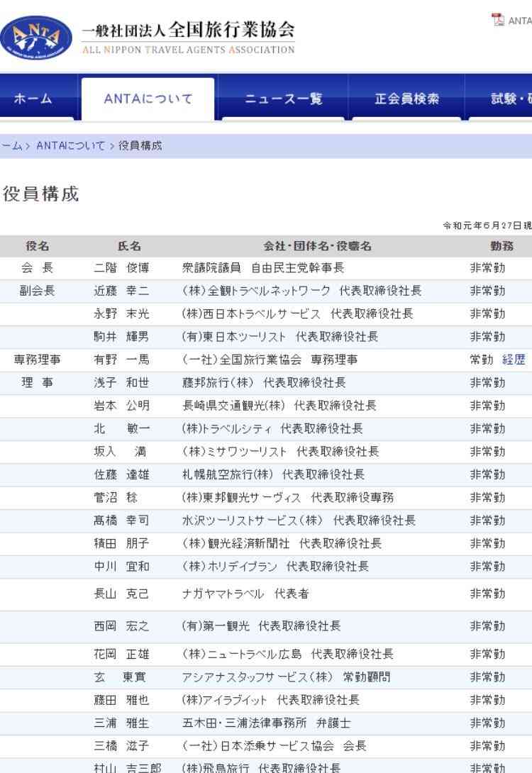
Task: Select the name 坂入 満
Action: tap(121, 452)
